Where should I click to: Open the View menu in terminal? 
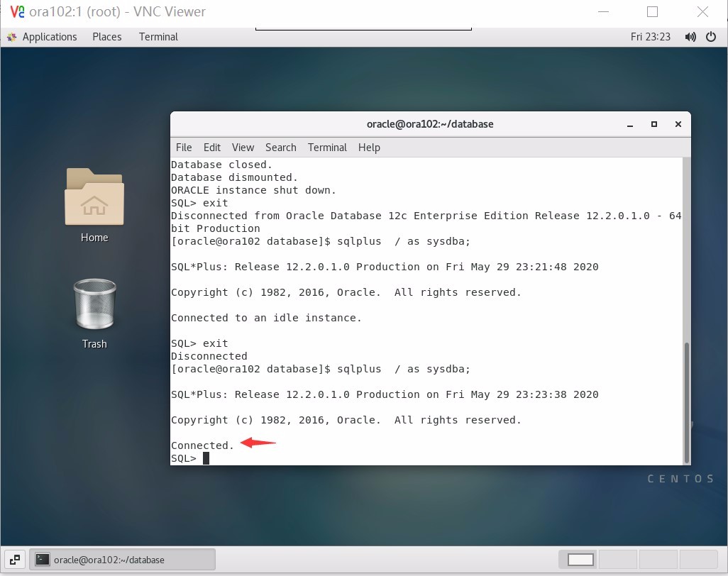coord(243,147)
